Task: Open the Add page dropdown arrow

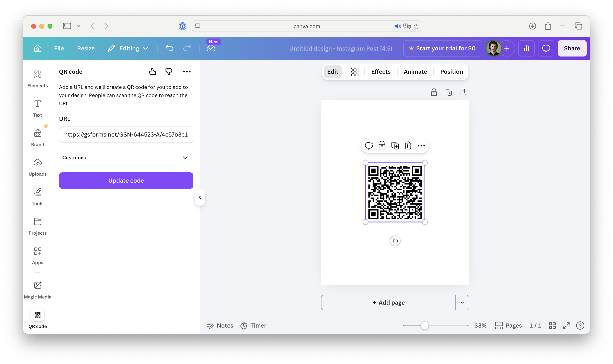Action: pos(462,302)
